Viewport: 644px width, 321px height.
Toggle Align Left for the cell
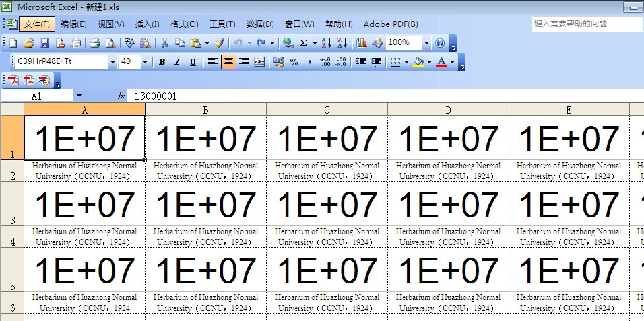(212, 62)
